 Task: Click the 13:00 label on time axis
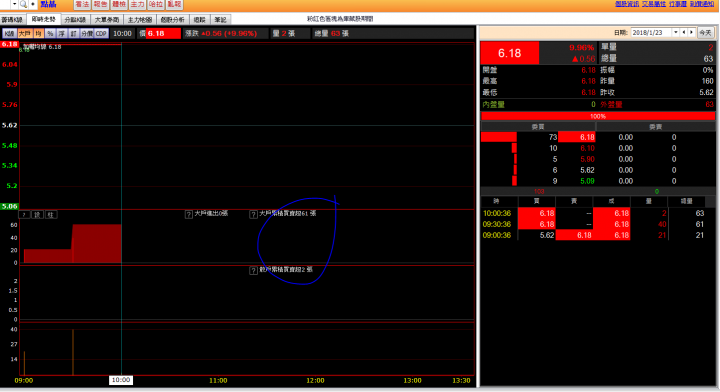[412, 381]
